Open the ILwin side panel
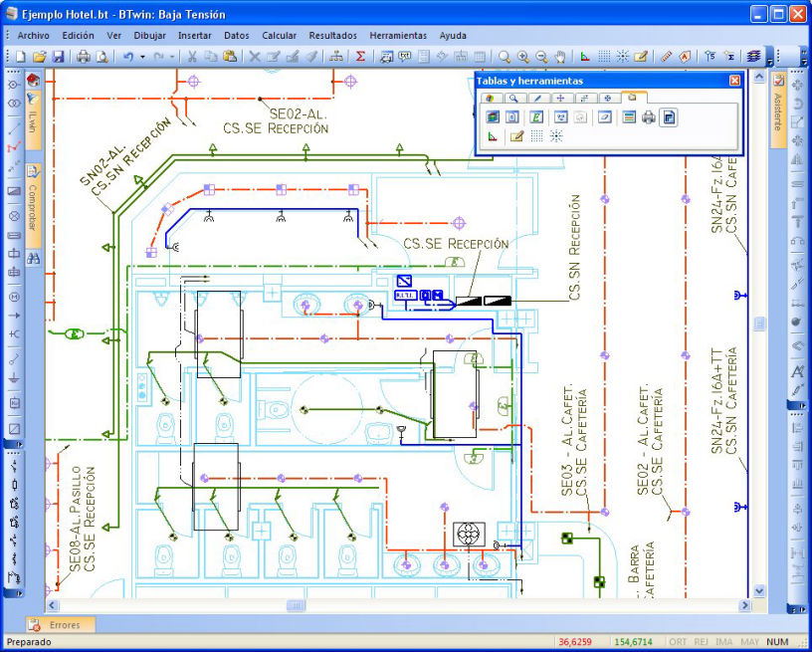Screen dimensions: 812x652 (x=33, y=120)
